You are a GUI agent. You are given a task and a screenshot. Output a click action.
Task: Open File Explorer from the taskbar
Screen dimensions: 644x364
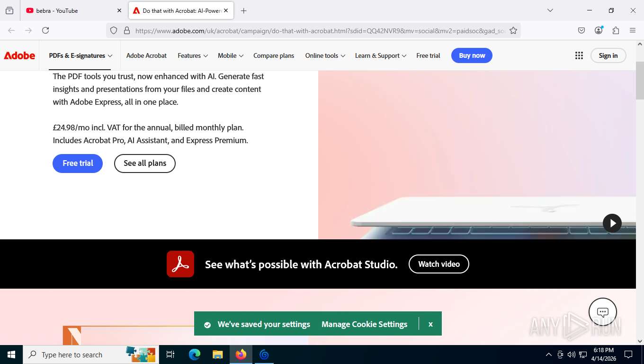[x=217, y=355]
